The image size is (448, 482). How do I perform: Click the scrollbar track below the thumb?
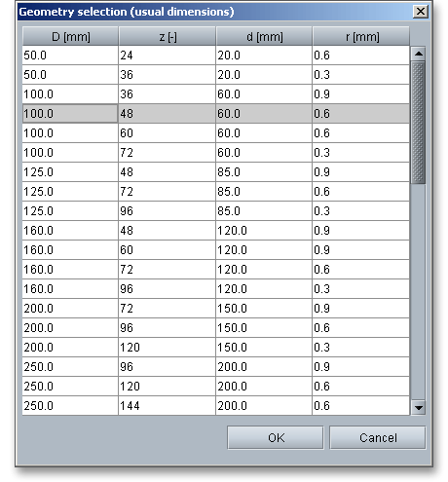[419, 292]
